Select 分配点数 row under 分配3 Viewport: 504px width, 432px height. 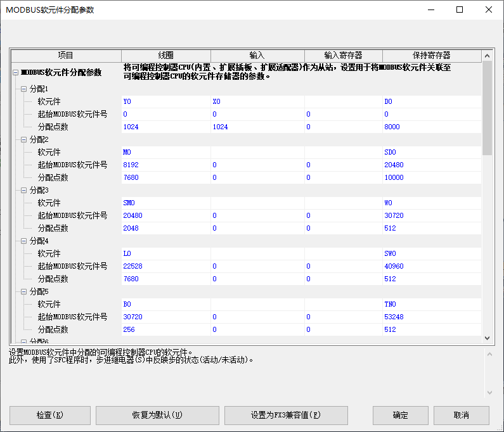53,229
